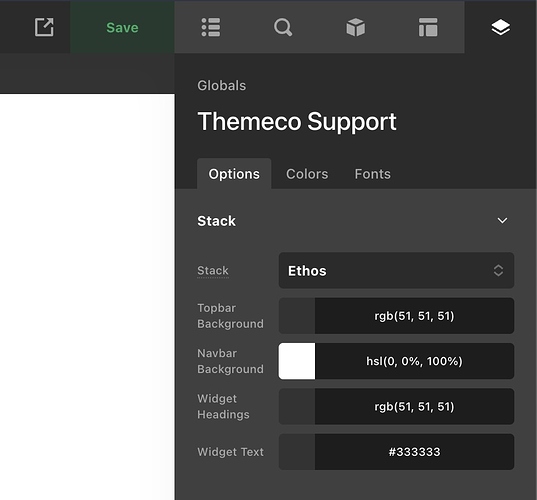This screenshot has height=500, width=537.
Task: Click the Themeco Support title
Action: 297,122
